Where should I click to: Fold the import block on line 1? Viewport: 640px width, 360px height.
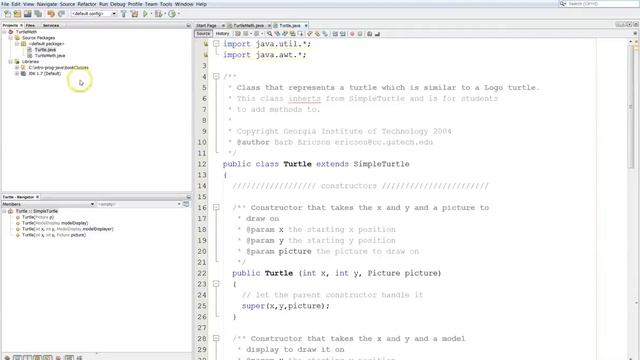tap(216, 44)
